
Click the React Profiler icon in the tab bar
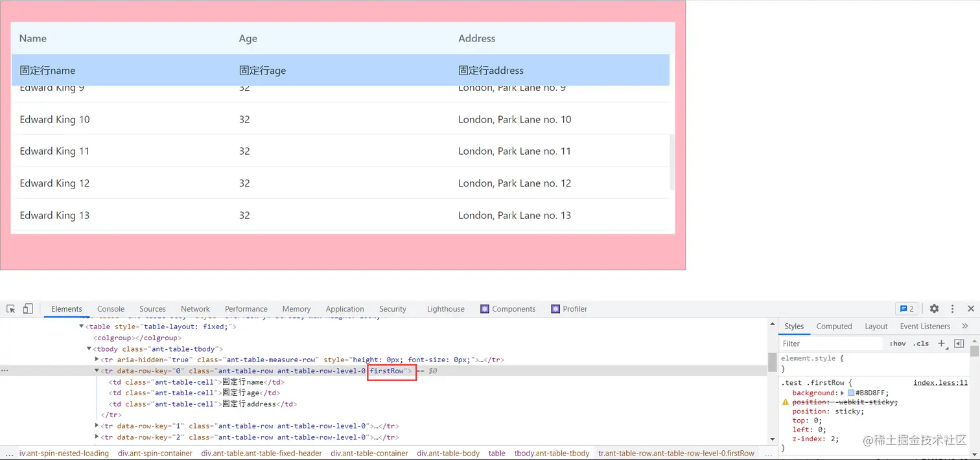click(x=555, y=309)
